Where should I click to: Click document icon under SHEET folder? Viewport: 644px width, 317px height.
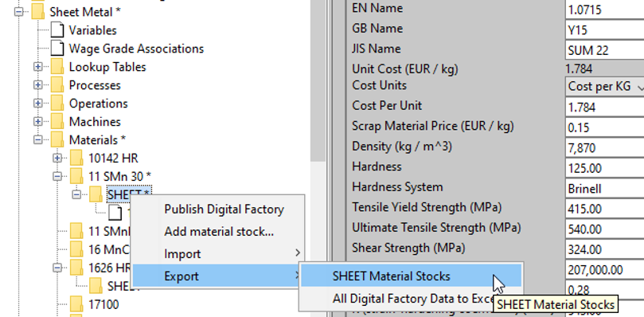[115, 212]
